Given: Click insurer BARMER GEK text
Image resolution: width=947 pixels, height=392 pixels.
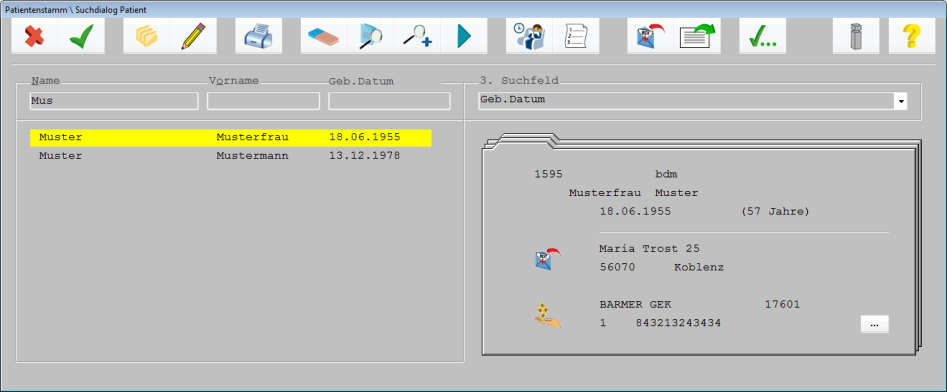Looking at the screenshot, I should pyautogui.click(x=635, y=305).
